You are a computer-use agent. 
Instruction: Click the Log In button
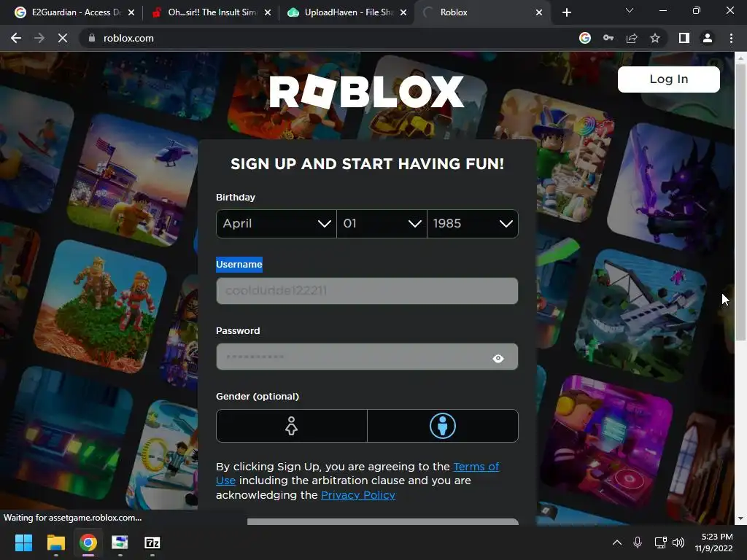(668, 79)
